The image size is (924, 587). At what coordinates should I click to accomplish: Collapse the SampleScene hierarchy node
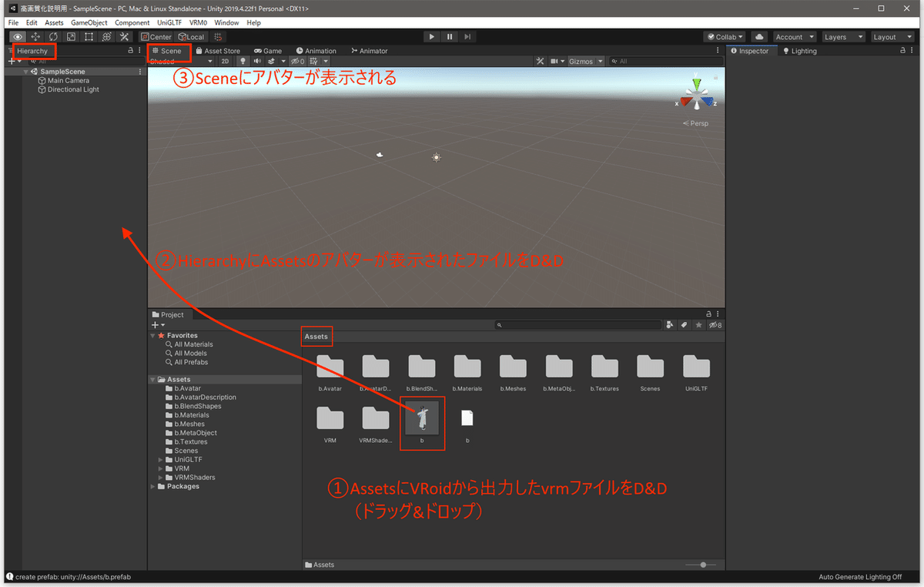pyautogui.click(x=26, y=72)
